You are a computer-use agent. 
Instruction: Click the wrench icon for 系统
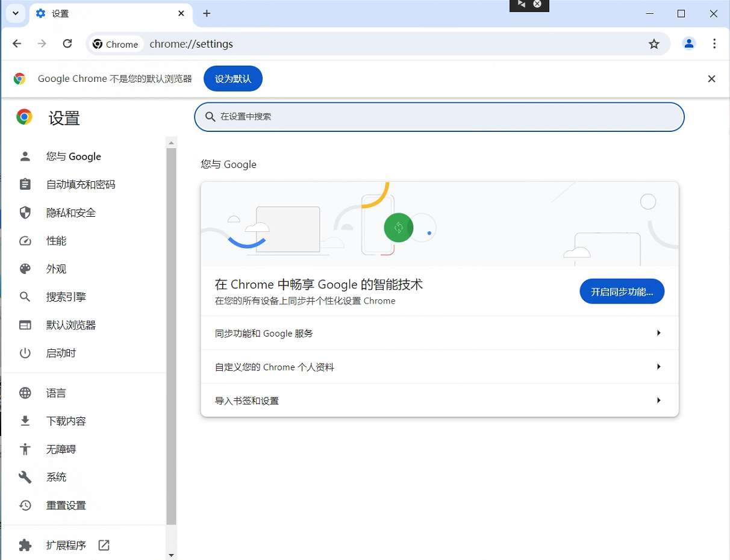tap(25, 477)
